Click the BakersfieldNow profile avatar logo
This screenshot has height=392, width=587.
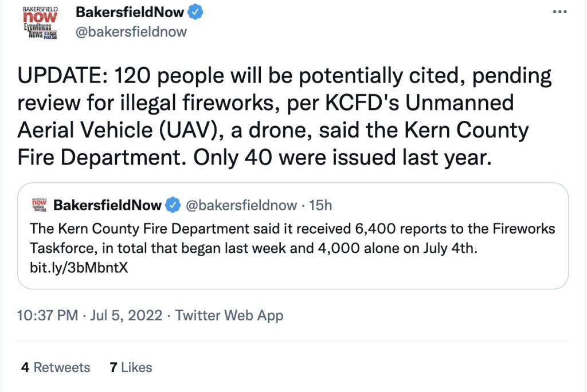41,22
